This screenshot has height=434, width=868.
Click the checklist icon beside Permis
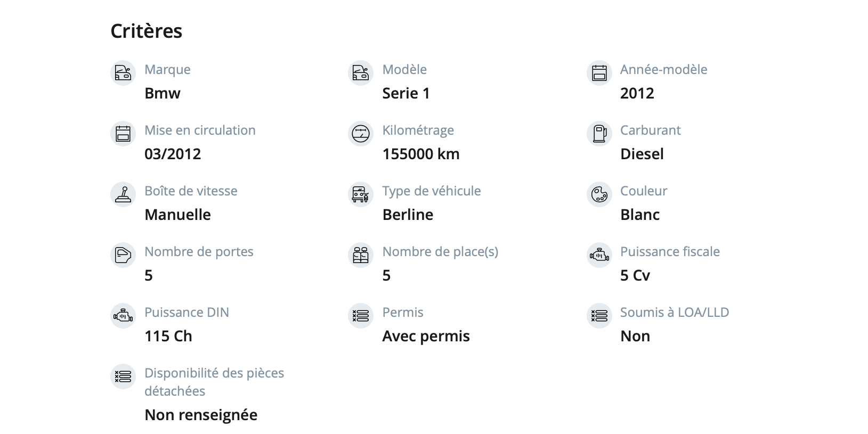click(x=361, y=315)
